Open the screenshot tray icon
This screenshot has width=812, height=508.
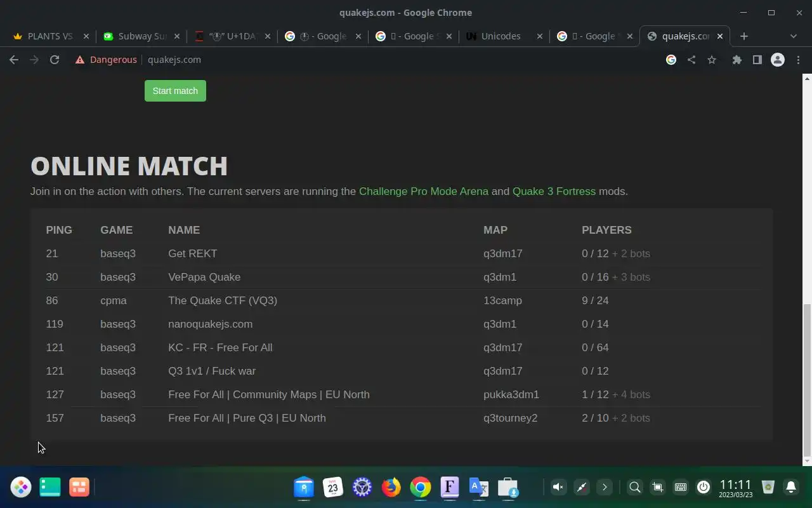(x=658, y=487)
